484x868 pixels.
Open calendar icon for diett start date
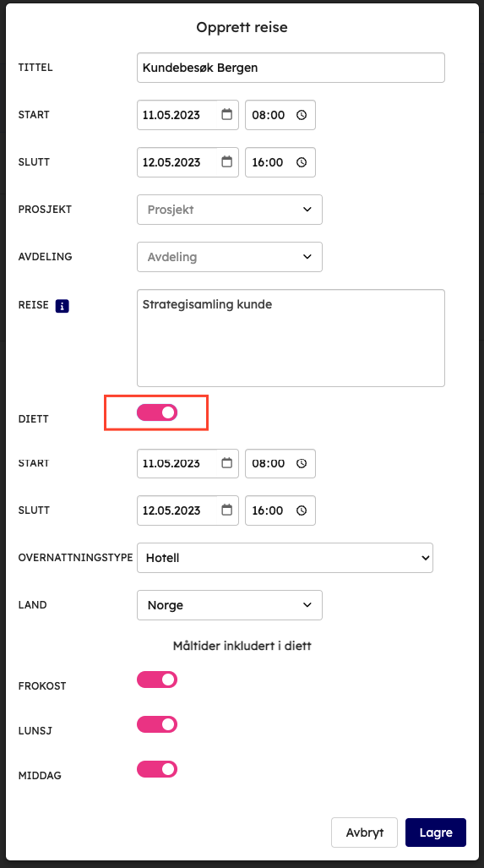tap(226, 463)
